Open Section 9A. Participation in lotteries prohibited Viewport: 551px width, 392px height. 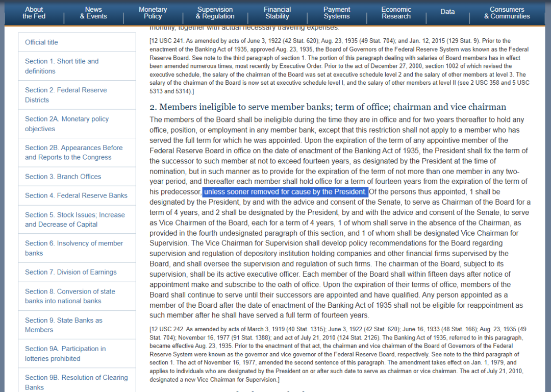click(x=65, y=354)
